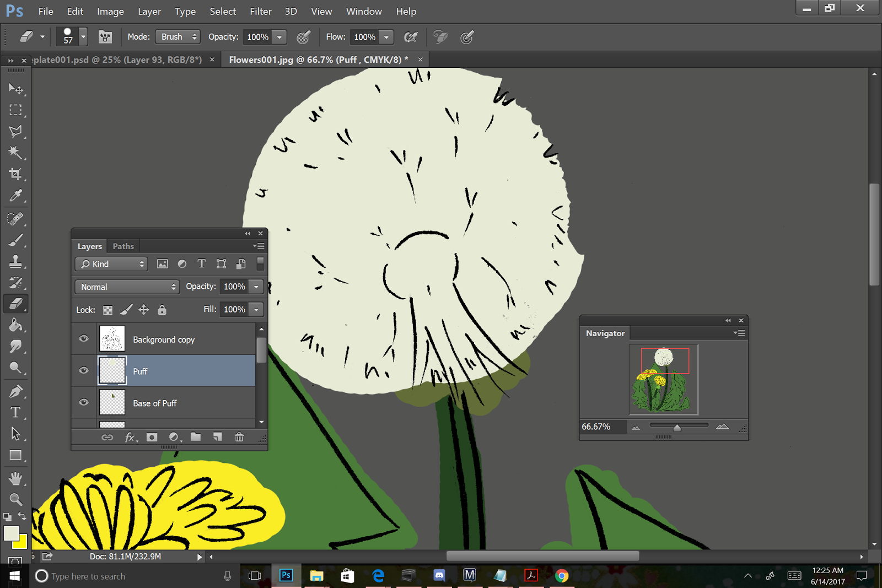
Task: Hide the Base of Puff layer
Action: tap(84, 402)
